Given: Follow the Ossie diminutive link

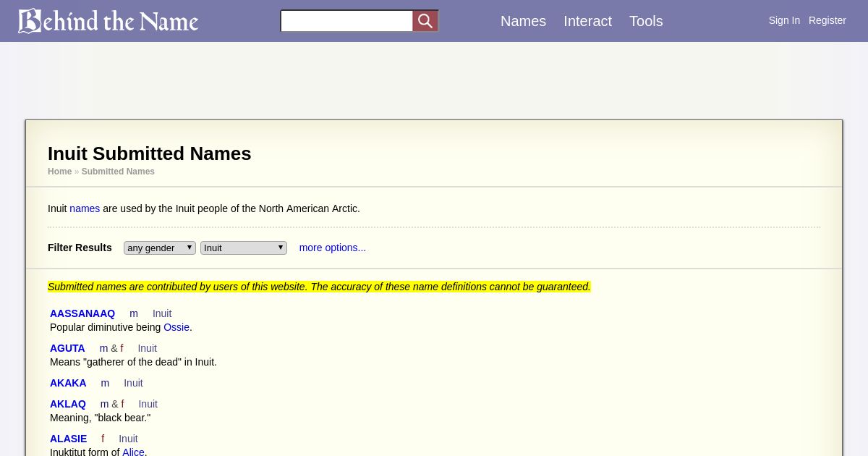Looking at the screenshot, I should tap(176, 327).
